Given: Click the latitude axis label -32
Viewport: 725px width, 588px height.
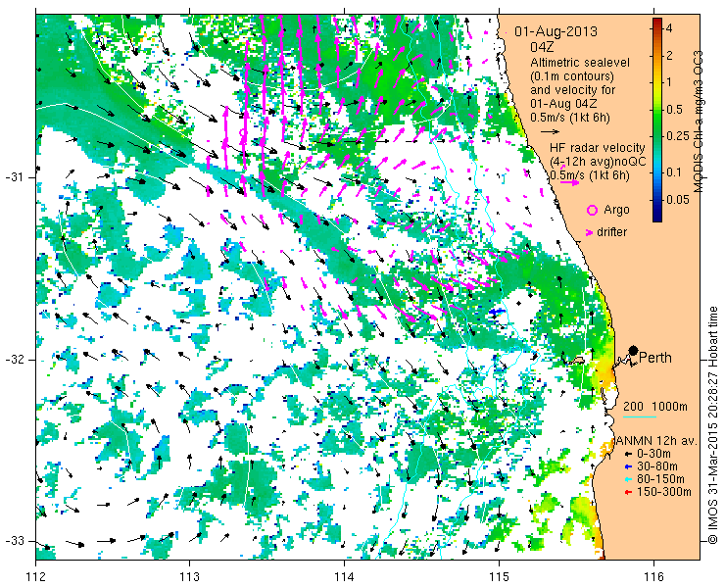Looking at the screenshot, I should click(15, 359).
